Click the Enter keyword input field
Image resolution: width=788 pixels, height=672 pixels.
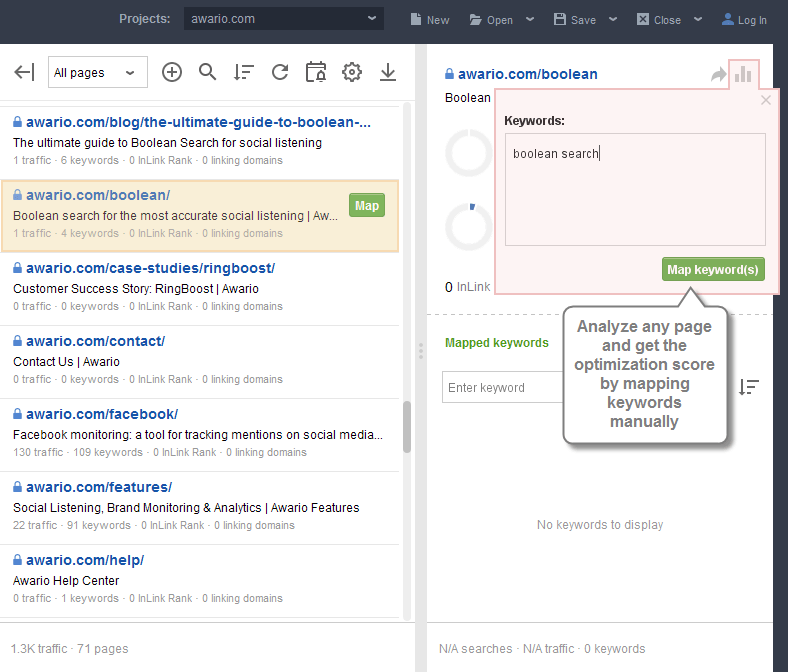503,388
